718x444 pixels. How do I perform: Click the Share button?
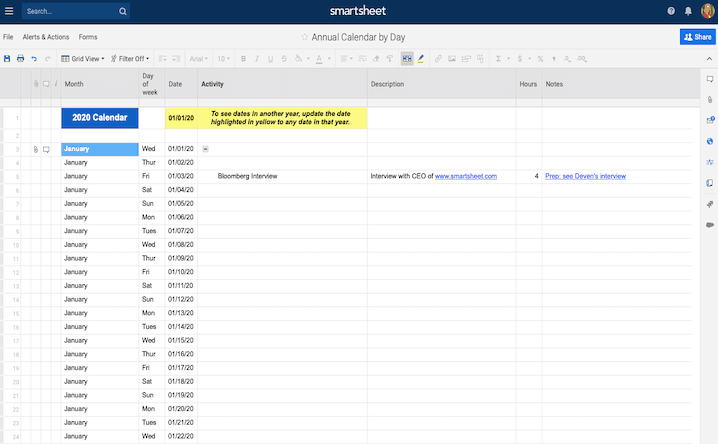click(696, 37)
